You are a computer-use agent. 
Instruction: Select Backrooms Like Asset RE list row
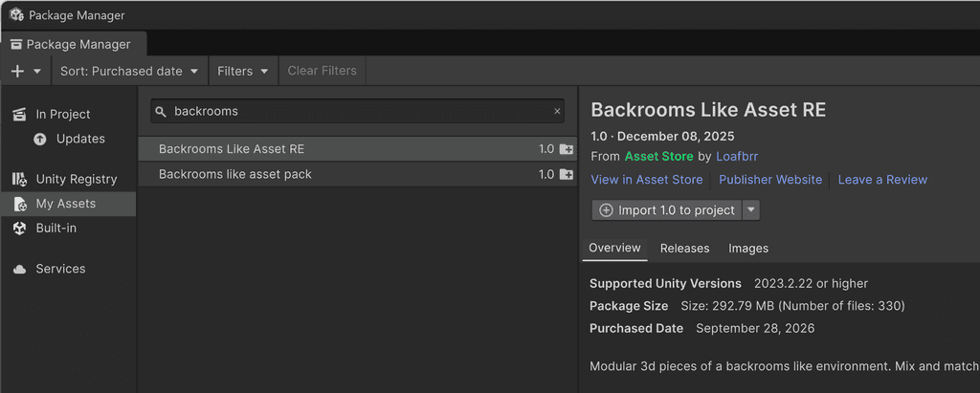[358, 149]
